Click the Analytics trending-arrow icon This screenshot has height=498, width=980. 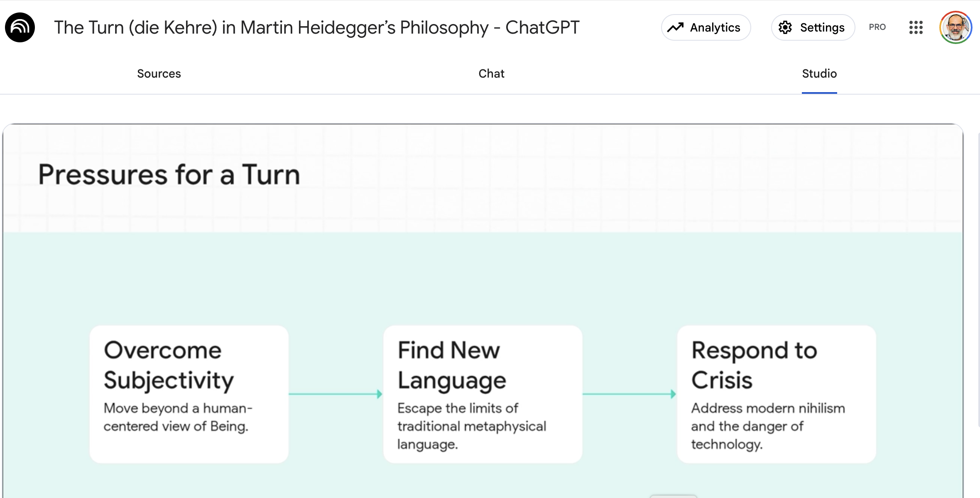coord(676,27)
